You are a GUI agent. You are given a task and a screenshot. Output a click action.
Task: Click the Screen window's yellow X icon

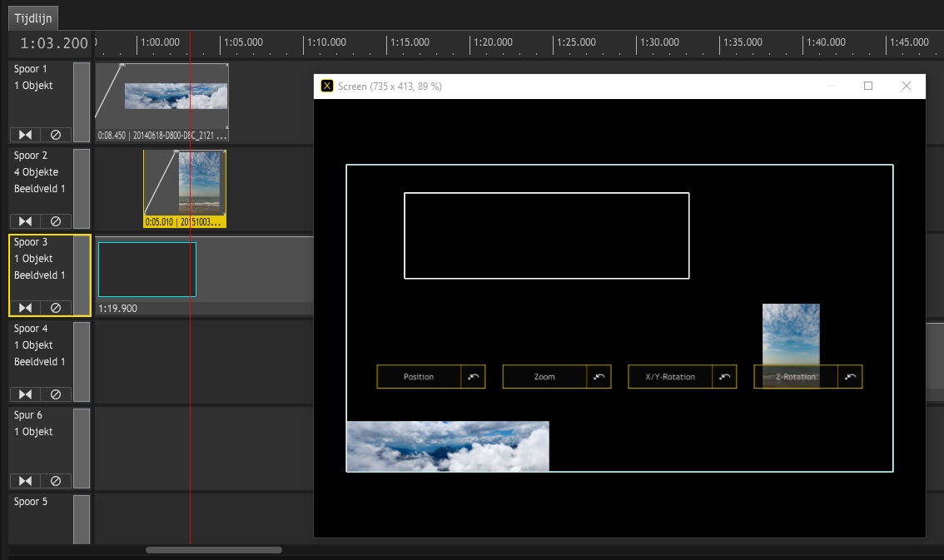click(327, 86)
